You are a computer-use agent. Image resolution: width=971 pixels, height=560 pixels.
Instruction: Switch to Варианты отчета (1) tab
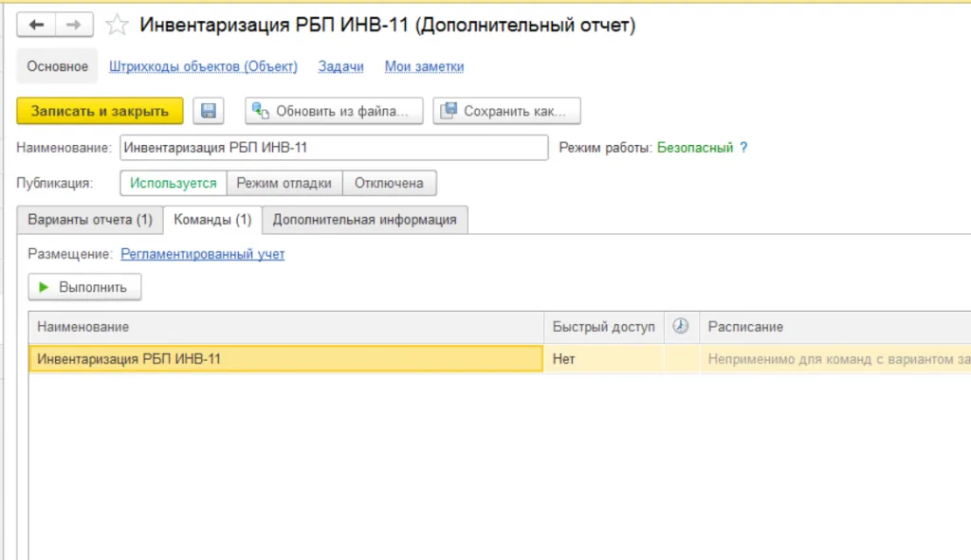coord(90,220)
